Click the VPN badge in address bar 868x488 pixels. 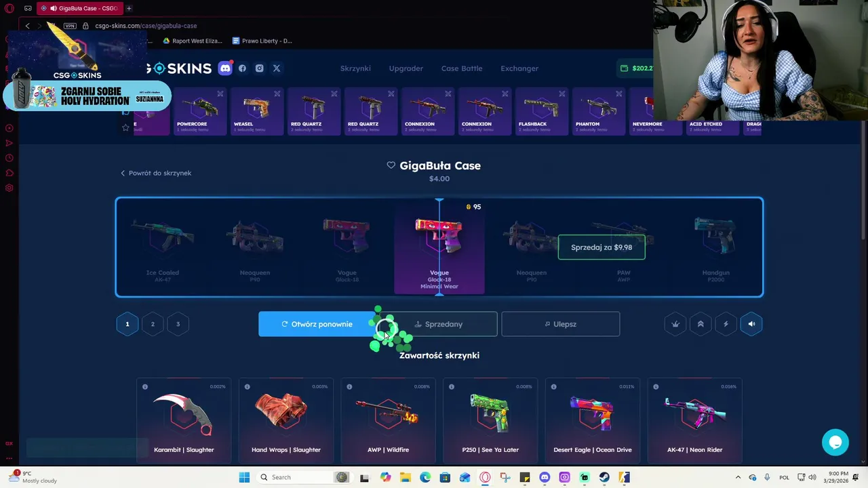point(70,26)
